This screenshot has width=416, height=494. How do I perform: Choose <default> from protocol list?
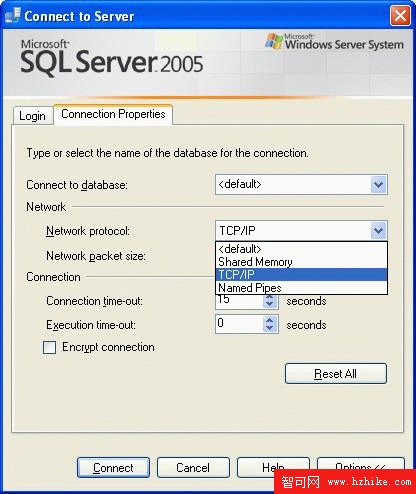pos(301,249)
